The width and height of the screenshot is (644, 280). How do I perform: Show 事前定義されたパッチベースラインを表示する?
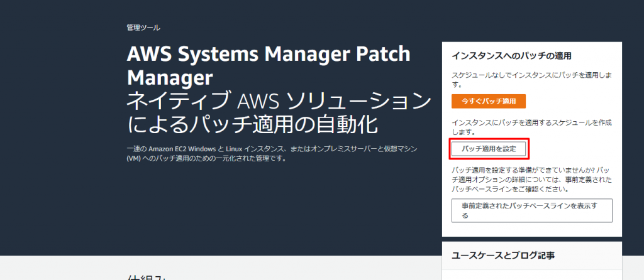pyautogui.click(x=531, y=210)
